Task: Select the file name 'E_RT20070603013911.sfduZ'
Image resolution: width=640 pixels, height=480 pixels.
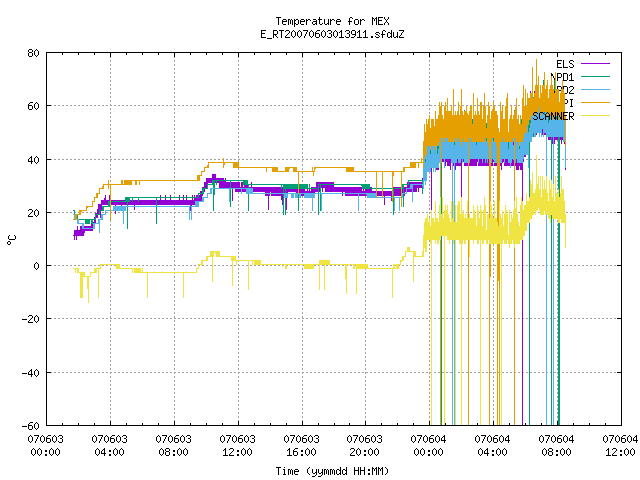Action: pyautogui.click(x=332, y=34)
